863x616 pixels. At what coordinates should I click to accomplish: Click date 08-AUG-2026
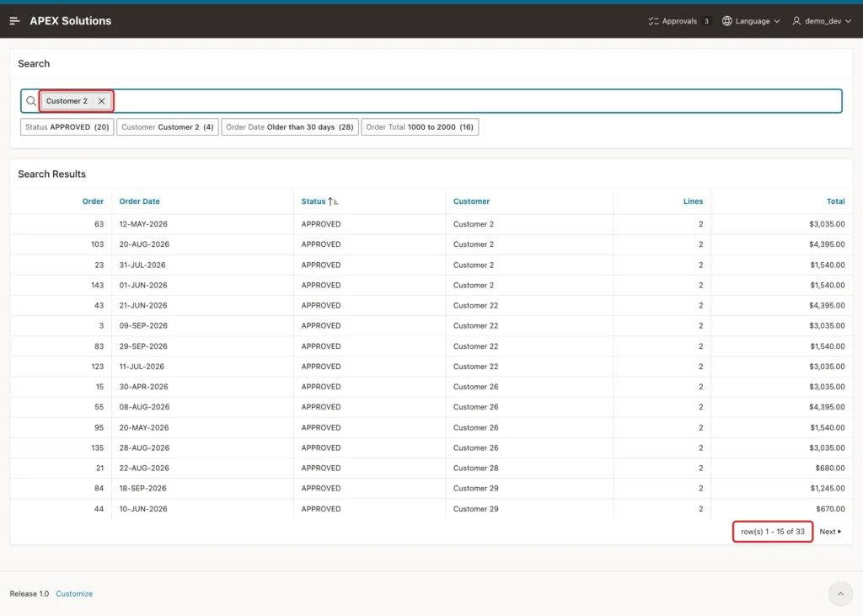click(144, 407)
